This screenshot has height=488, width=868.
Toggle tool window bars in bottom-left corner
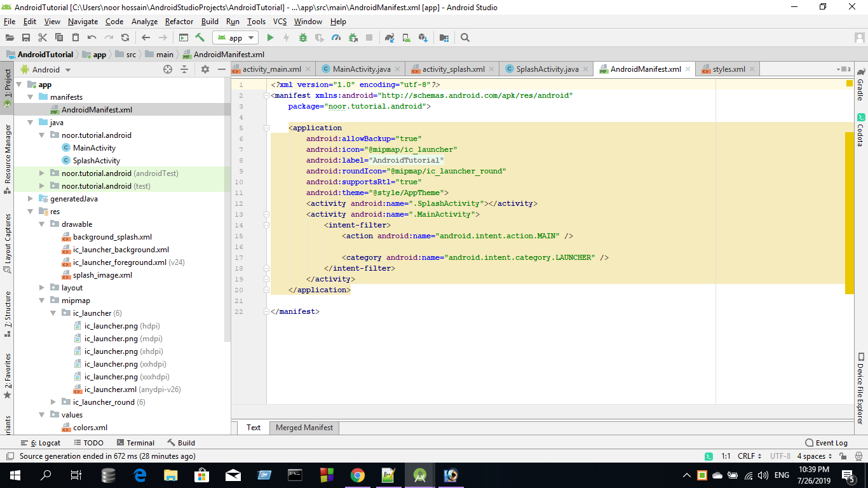coord(10,456)
